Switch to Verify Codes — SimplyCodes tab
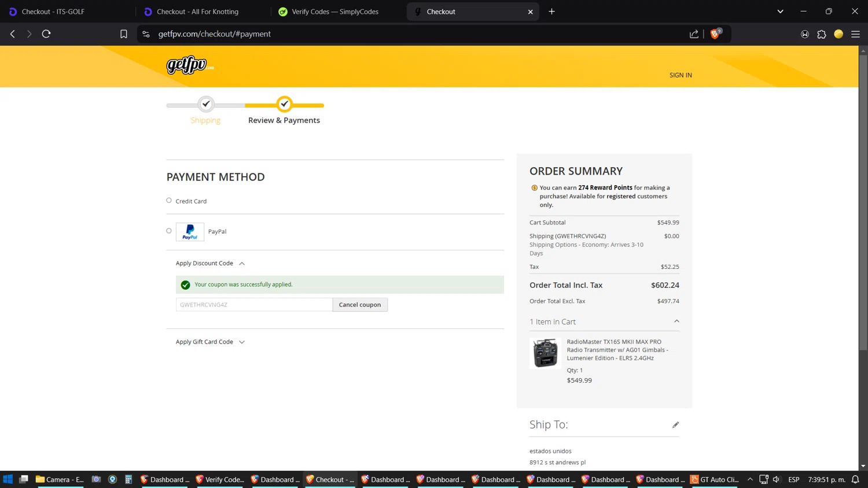This screenshot has width=868, height=488. pos(338,12)
